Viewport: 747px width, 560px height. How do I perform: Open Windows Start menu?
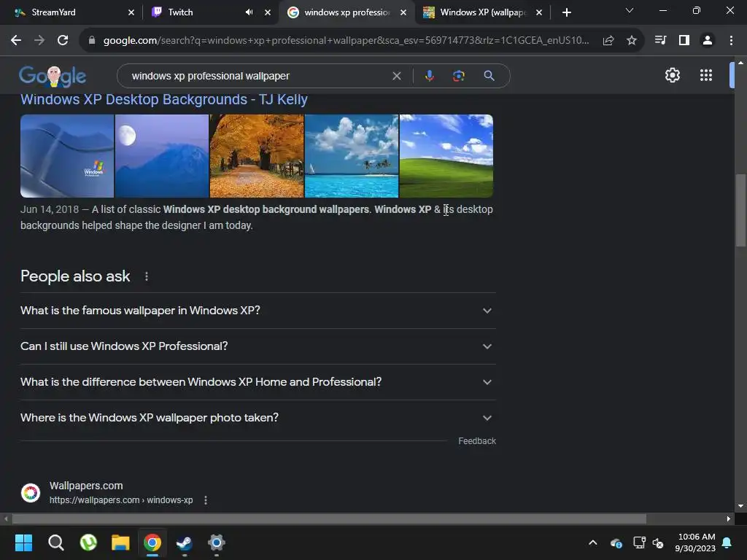(23, 542)
